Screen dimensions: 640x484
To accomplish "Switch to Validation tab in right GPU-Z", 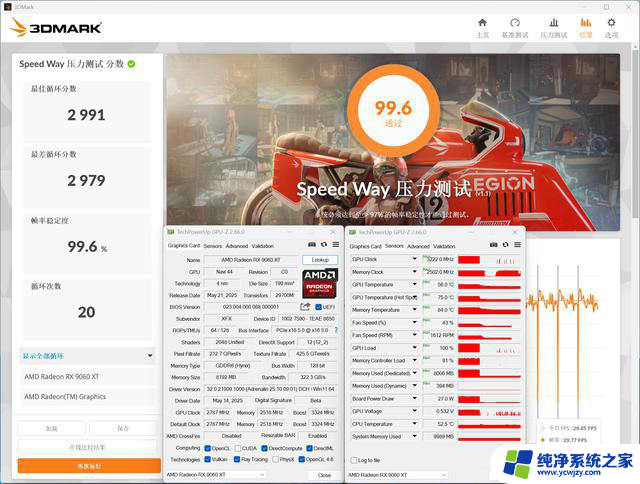I will [x=444, y=246].
